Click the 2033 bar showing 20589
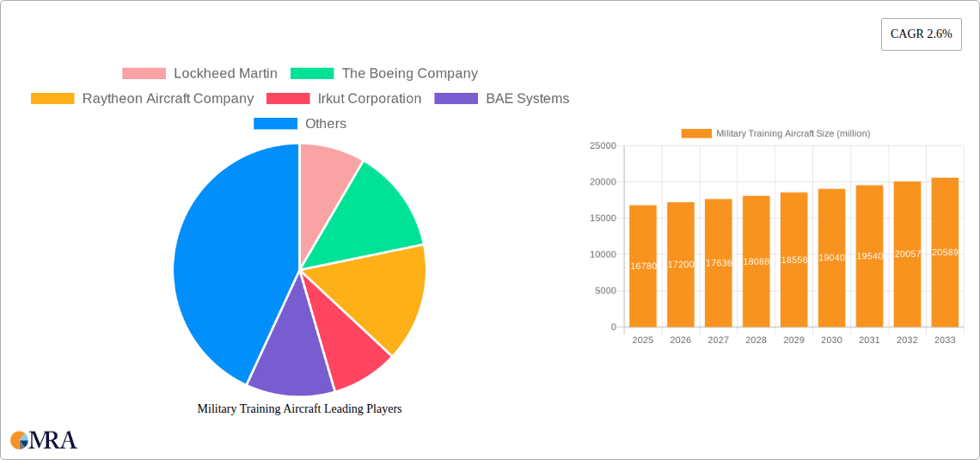The image size is (980, 460). click(x=945, y=253)
